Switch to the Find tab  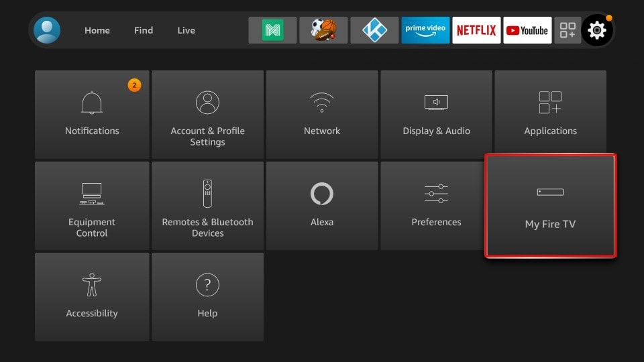coord(144,30)
